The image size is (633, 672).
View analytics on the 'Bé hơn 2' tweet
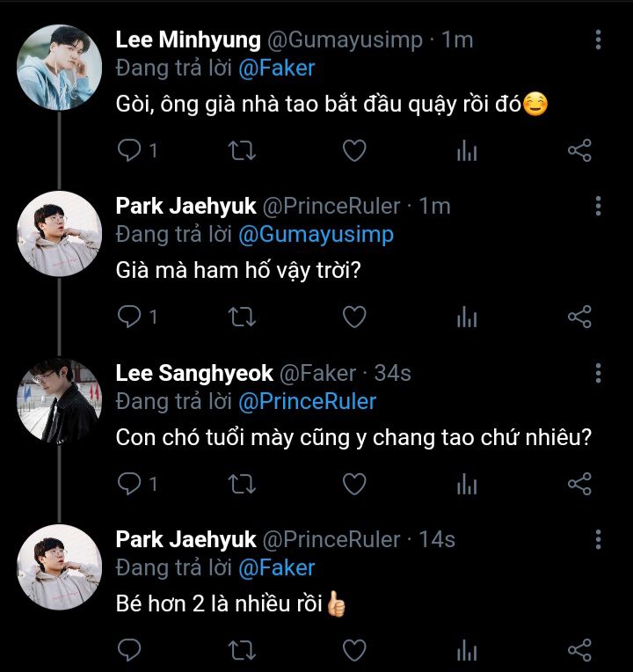click(467, 651)
